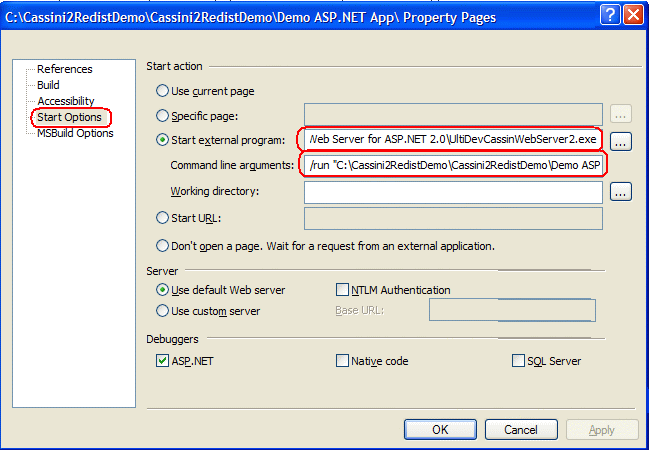The height and width of the screenshot is (450, 649).
Task: Click the title bar Help question-mark button
Action: click(611, 15)
